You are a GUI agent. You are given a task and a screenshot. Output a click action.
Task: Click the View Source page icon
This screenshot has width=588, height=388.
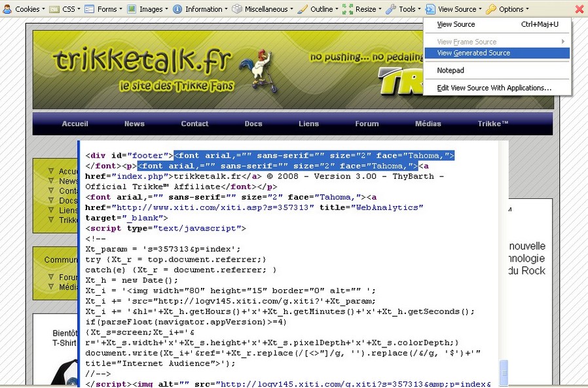click(430, 9)
